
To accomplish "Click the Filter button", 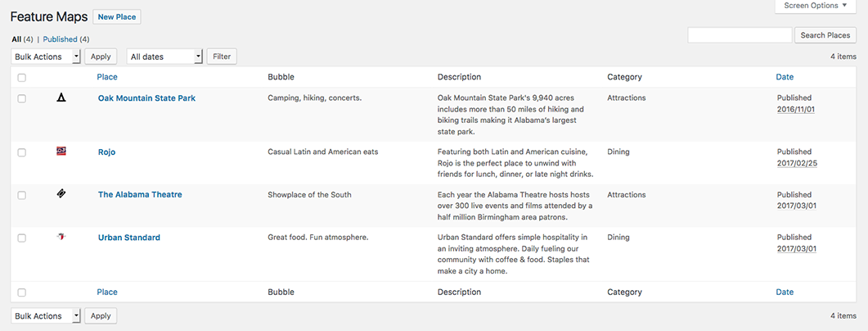I will point(222,57).
